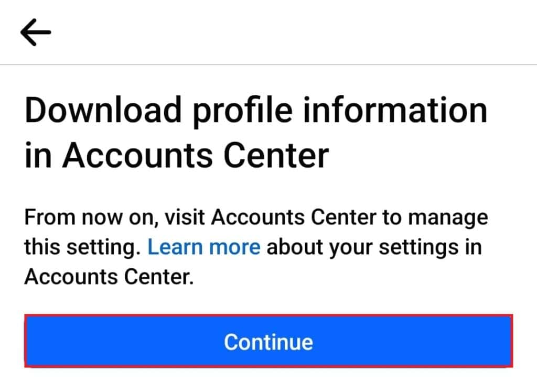Click "about your settings in" text

[x=374, y=247]
